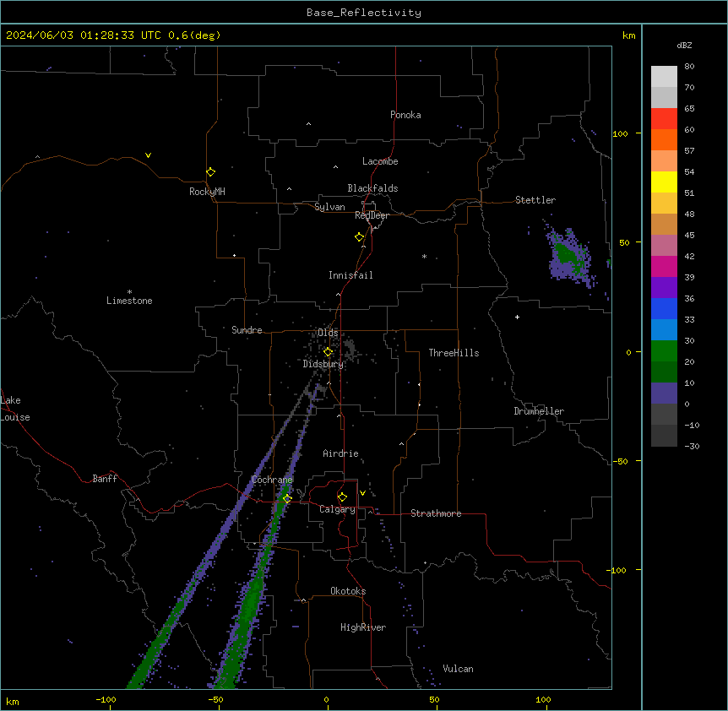Click the RedDeer city label
This screenshot has width=728, height=711.
[x=372, y=215]
